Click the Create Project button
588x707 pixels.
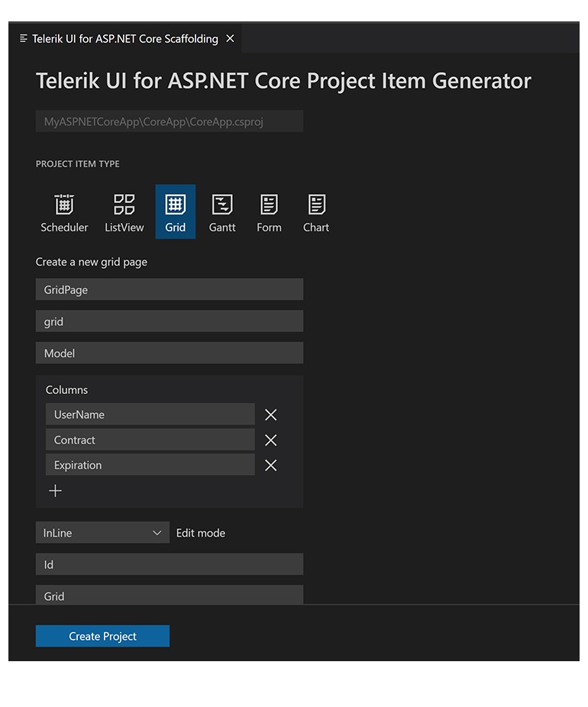pyautogui.click(x=102, y=635)
